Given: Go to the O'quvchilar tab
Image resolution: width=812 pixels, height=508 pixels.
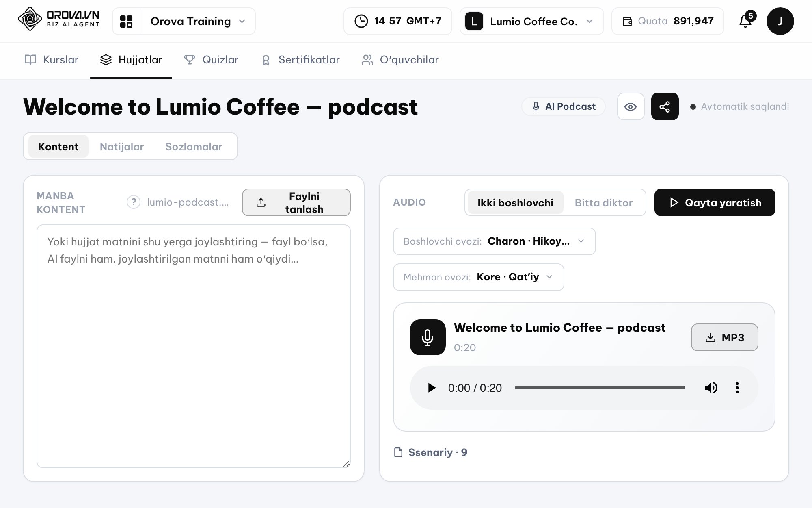Looking at the screenshot, I should click(x=400, y=60).
